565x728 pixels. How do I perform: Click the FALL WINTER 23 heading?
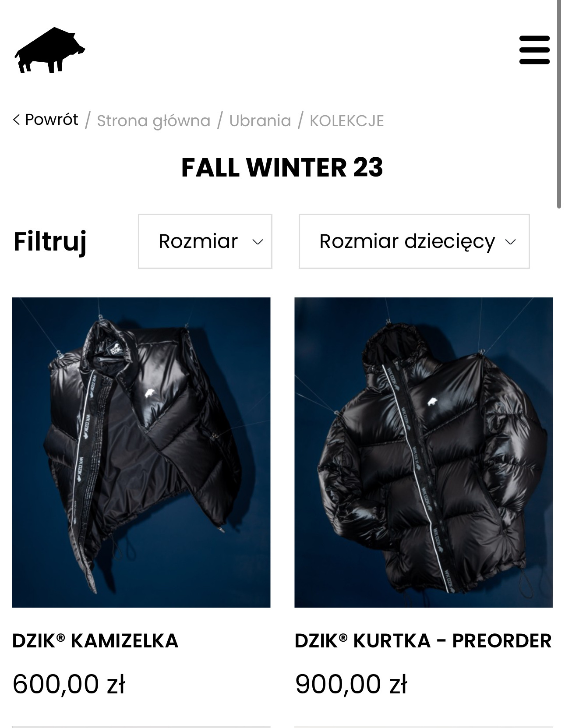(282, 167)
